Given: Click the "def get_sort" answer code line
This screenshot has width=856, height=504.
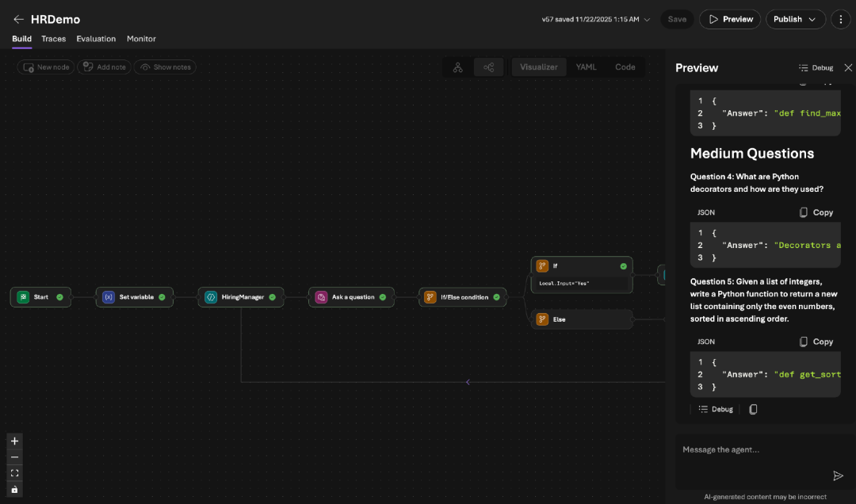Looking at the screenshot, I should pos(781,375).
